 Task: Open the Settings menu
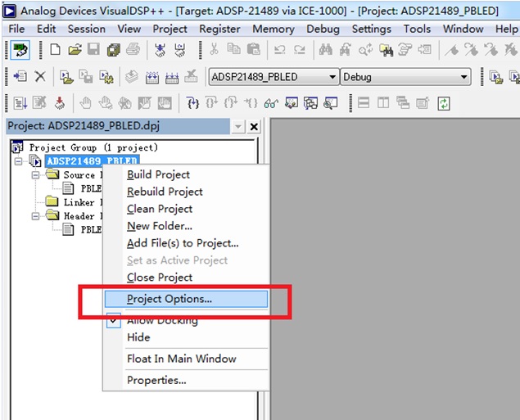372,29
